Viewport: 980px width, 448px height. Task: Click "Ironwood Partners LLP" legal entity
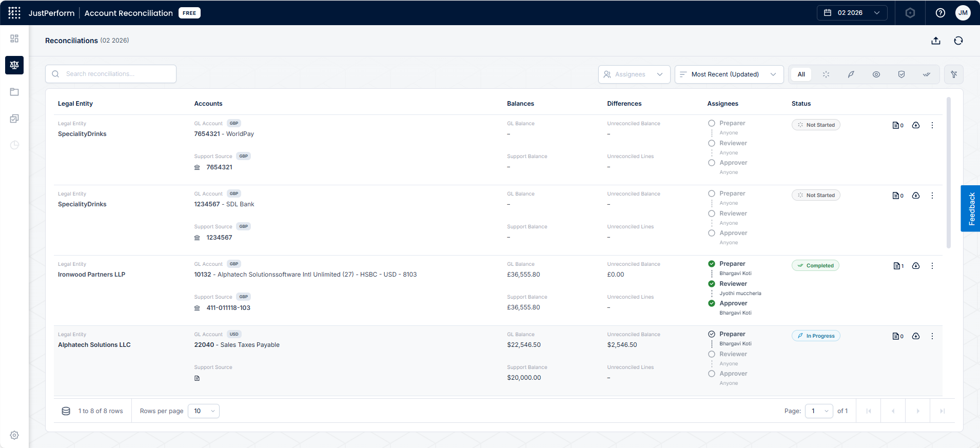92,275
